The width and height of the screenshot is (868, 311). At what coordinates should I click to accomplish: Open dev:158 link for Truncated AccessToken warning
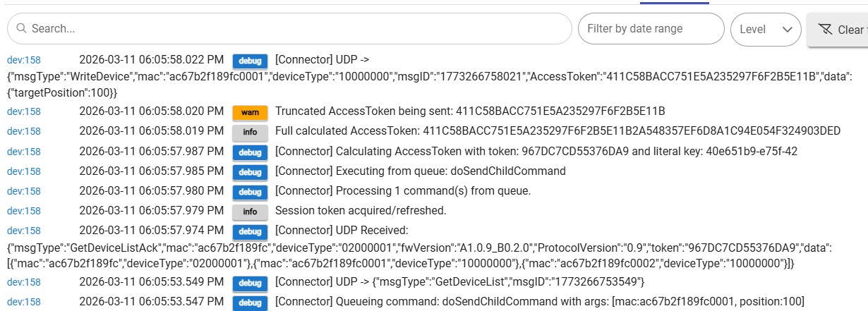coord(24,111)
